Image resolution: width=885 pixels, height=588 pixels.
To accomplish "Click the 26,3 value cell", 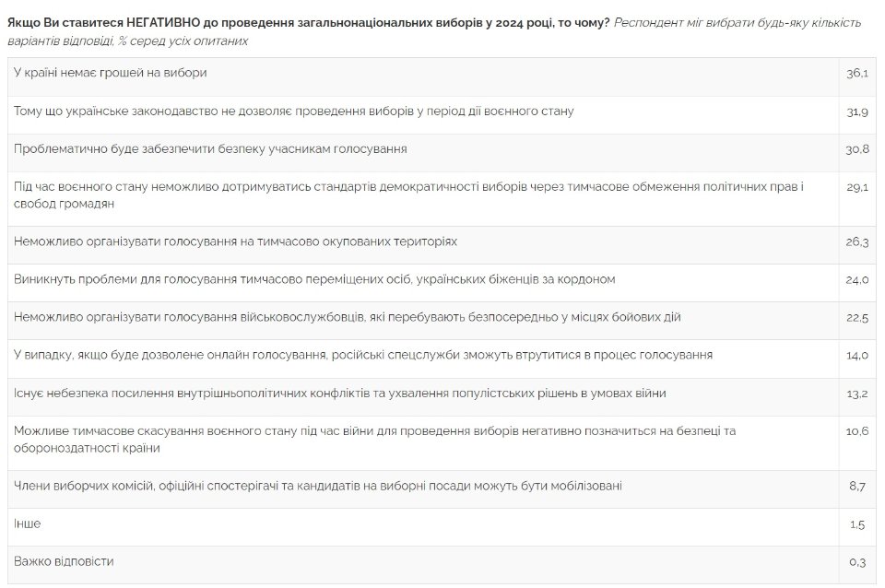I will 857,242.
